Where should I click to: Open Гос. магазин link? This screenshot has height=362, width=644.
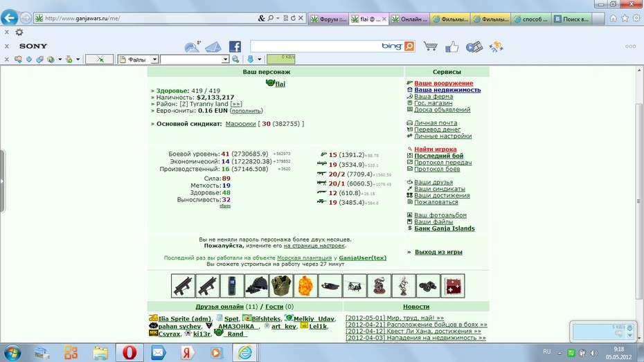(433, 103)
